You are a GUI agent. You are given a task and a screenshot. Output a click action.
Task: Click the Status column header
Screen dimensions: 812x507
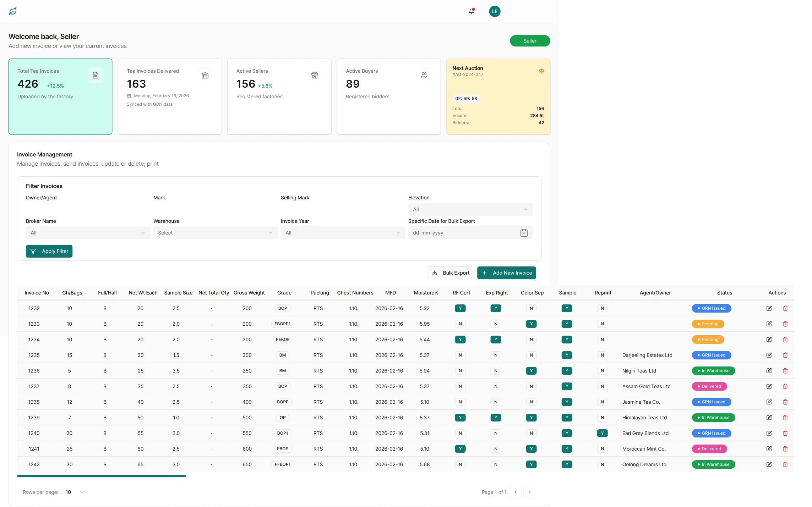coord(724,293)
